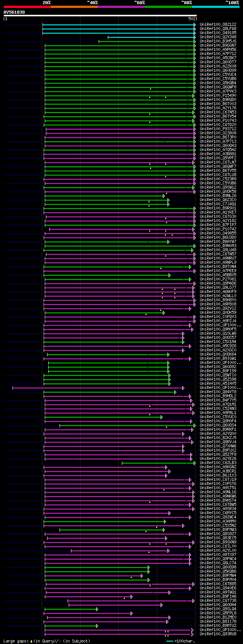Screen dimensions: 243x644
Task: Select the UniRef100_A9PH56 label
Action: click(x=218, y=50)
